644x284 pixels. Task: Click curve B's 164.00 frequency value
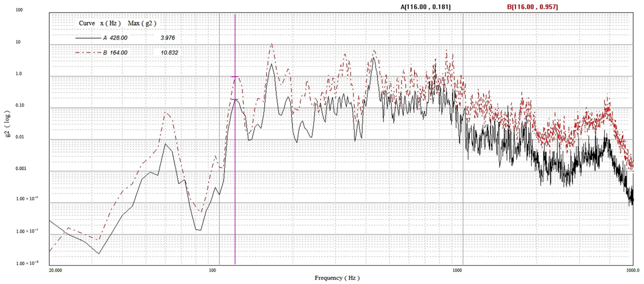pos(118,53)
